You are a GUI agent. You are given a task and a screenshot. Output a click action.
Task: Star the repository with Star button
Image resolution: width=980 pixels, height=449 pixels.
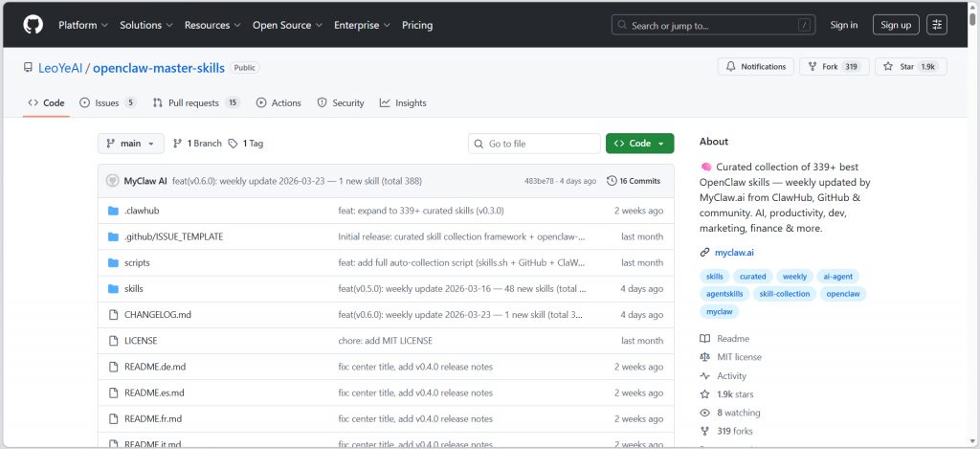click(x=911, y=66)
